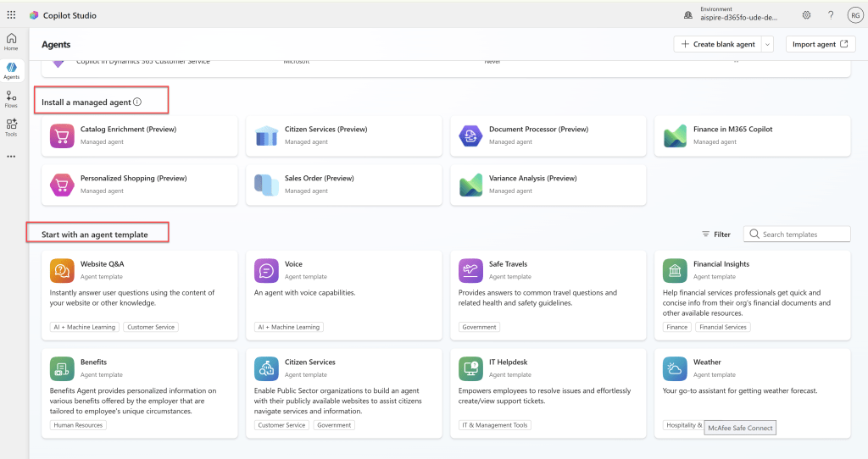Click the info icon beside Install a managed agent
The width and height of the screenshot is (868, 459).
pos(137,102)
